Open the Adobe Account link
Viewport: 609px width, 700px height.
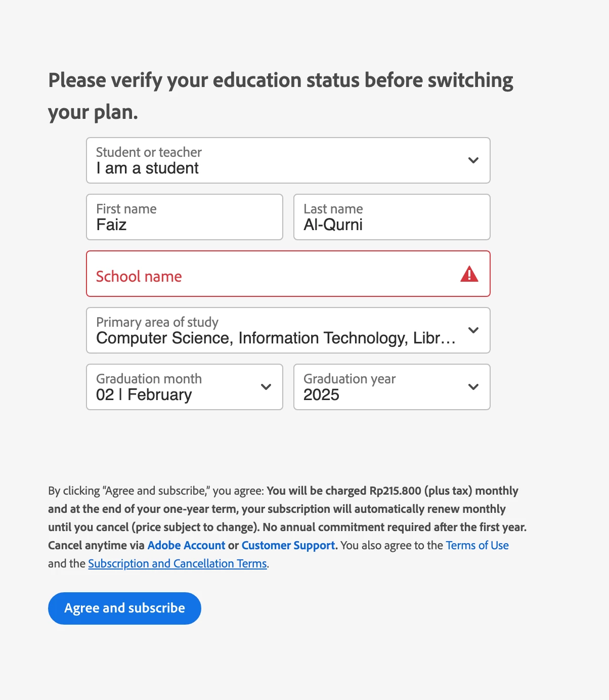pyautogui.click(x=186, y=545)
